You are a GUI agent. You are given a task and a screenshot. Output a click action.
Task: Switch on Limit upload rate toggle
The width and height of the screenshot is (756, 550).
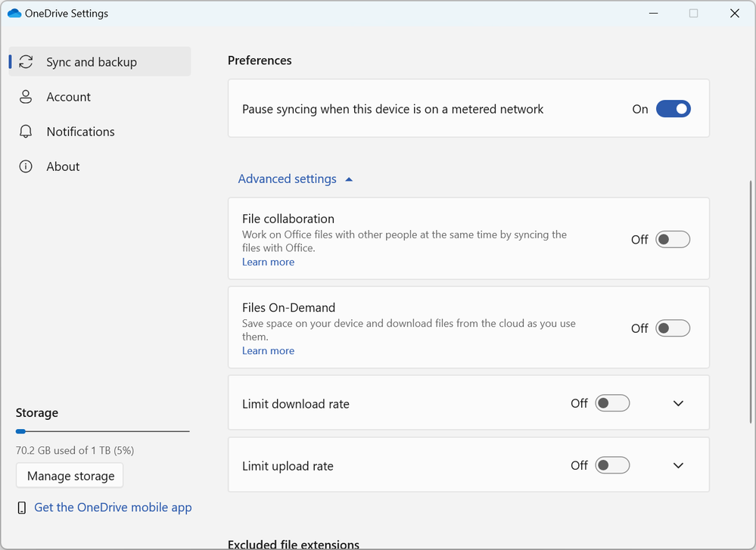pos(612,465)
